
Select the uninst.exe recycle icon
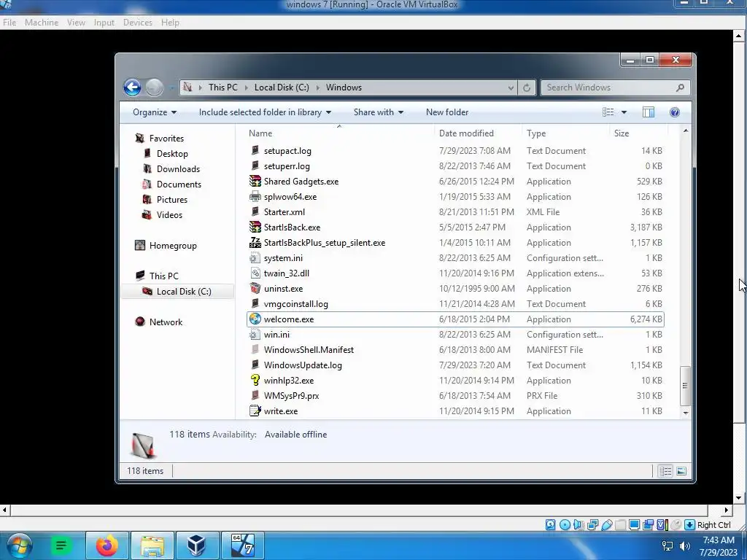255,289
